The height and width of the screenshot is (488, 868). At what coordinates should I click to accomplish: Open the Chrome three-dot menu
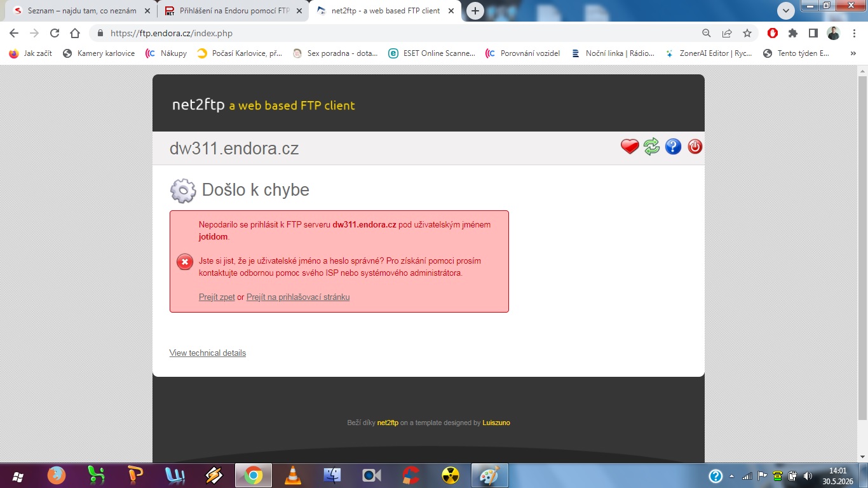(853, 33)
